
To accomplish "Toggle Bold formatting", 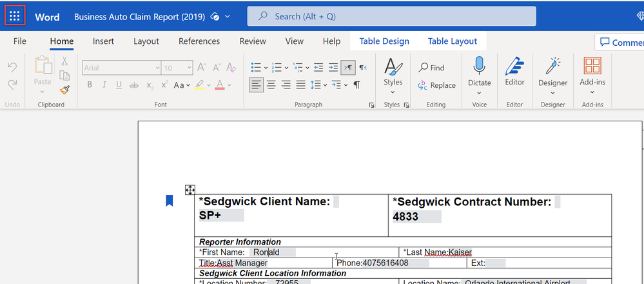I will click(90, 85).
